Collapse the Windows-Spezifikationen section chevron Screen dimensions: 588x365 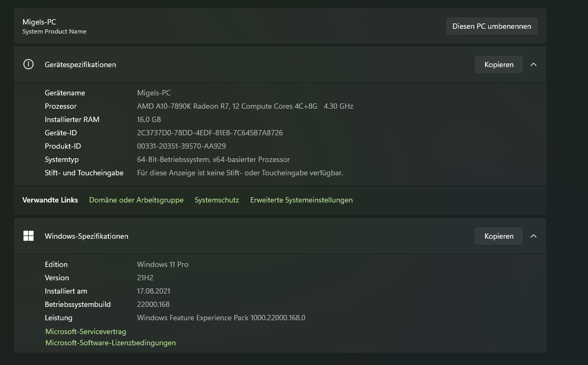tap(533, 236)
